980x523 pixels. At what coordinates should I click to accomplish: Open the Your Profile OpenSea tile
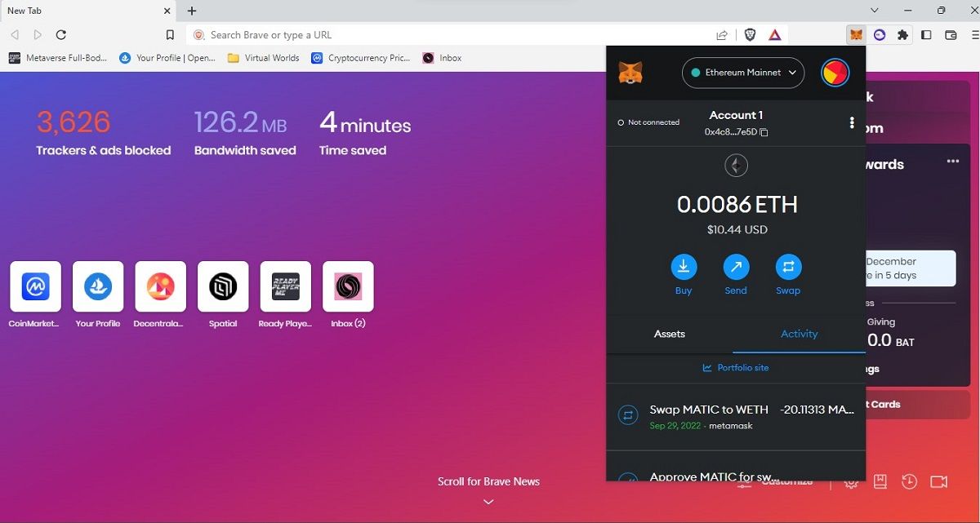pyautogui.click(x=98, y=286)
